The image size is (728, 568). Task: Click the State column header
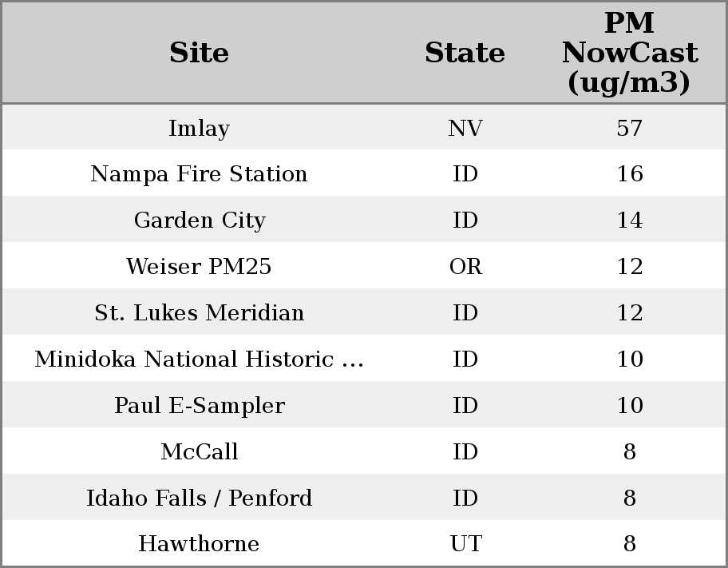click(465, 53)
